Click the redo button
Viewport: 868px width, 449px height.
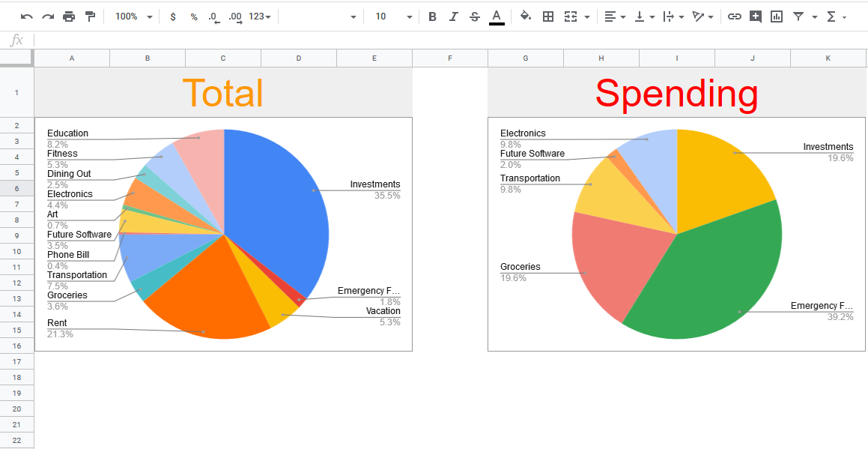click(47, 16)
